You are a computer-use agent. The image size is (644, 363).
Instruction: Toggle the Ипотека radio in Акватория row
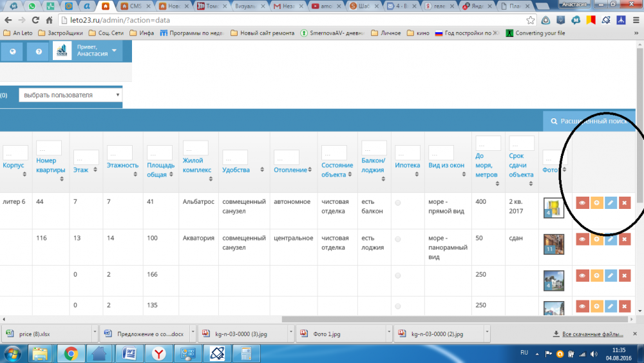[397, 239]
